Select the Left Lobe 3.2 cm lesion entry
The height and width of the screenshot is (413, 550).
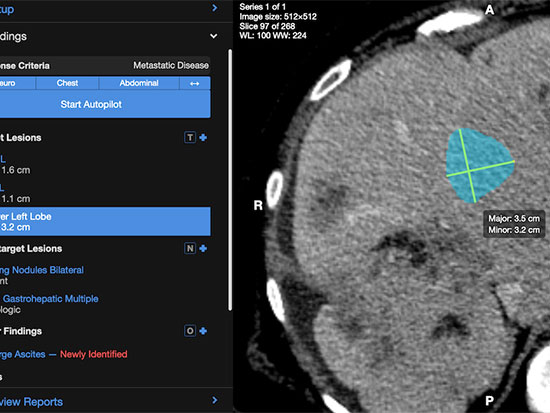tap(105, 221)
